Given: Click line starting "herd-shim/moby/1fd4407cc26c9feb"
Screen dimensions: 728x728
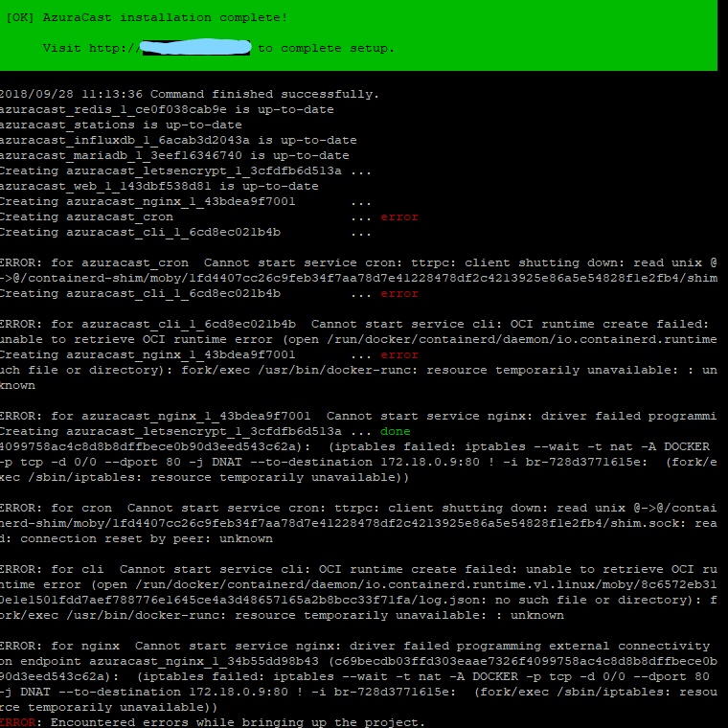Looking at the screenshot, I should click(x=358, y=523).
